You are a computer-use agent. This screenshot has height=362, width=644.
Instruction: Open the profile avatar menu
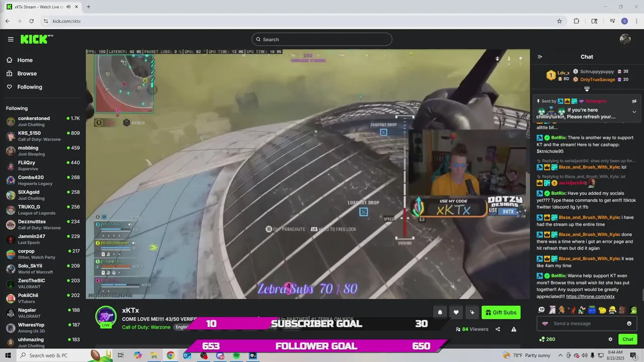click(625, 39)
